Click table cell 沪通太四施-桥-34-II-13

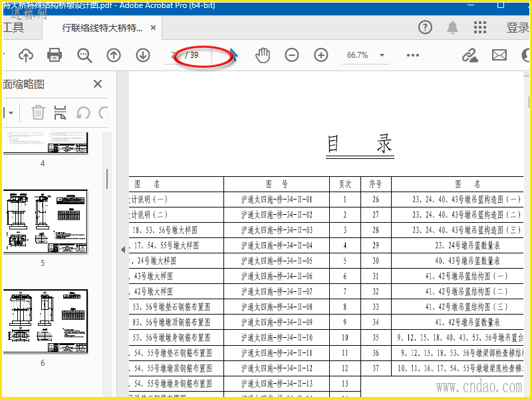[x=277, y=384]
